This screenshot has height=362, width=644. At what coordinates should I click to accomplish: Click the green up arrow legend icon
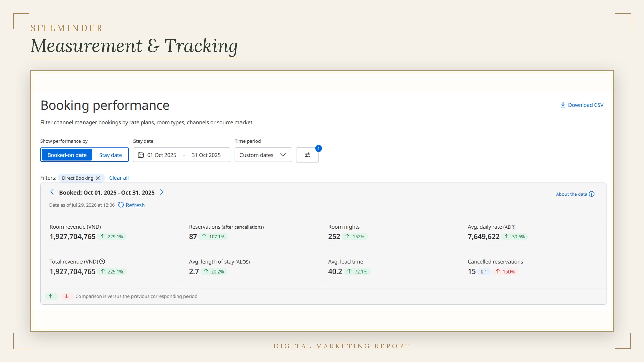coord(51,296)
